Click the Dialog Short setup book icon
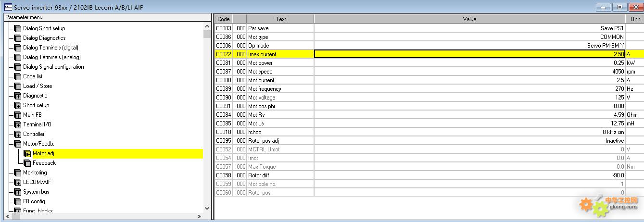The width and height of the screenshot is (644, 222). tap(18, 28)
